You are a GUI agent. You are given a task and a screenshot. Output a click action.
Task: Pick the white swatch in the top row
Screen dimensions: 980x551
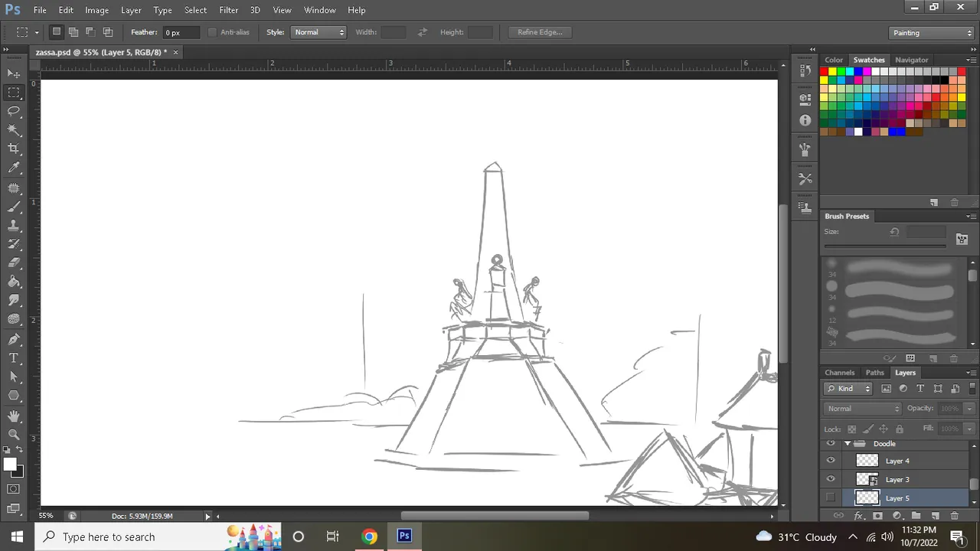tap(875, 71)
